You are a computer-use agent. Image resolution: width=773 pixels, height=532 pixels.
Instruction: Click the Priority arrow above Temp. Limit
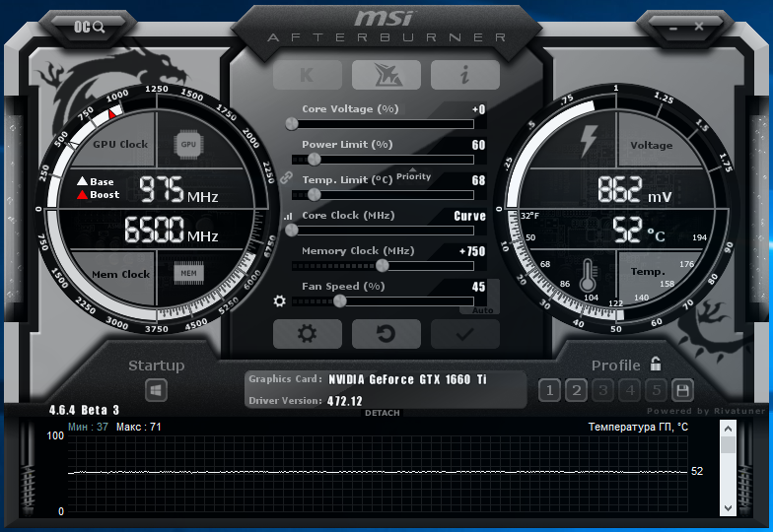point(413,169)
